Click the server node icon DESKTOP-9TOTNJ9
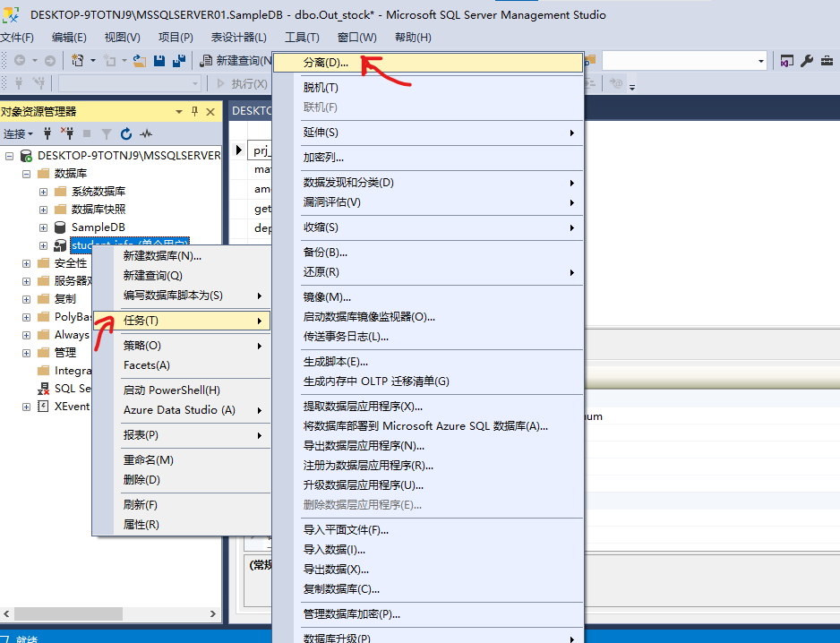Image resolution: width=840 pixels, height=643 pixels. pos(26,156)
